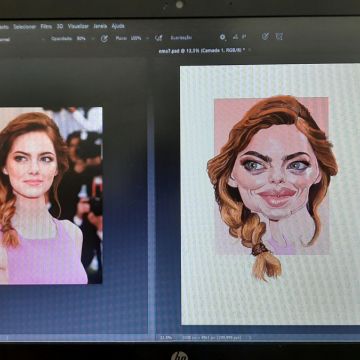Screen dimensions: 360x360
Task: Open the 3D menu
Action: click(x=60, y=26)
